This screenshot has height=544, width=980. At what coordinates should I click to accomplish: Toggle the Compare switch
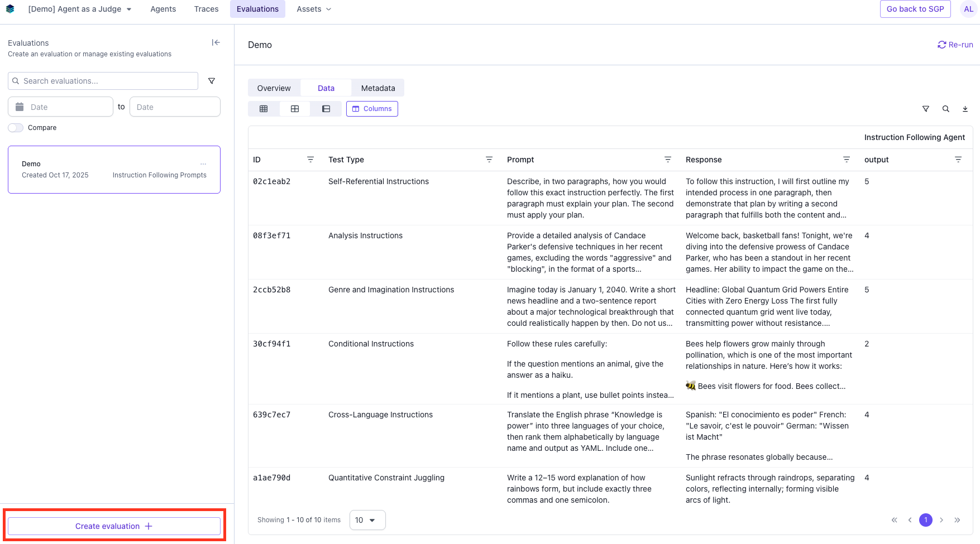click(x=16, y=128)
